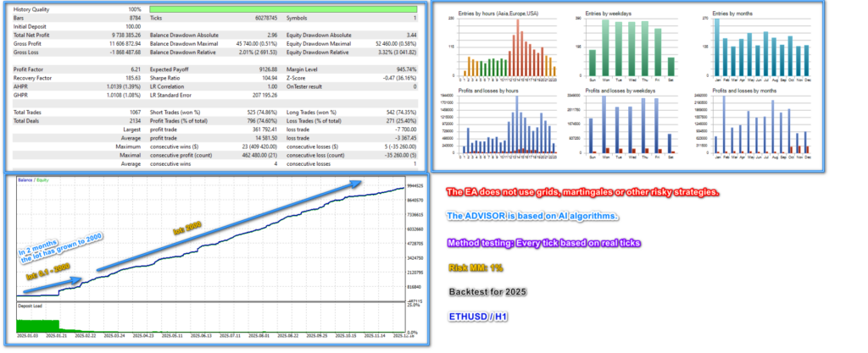Click the Total Deals value 2134
The height and width of the screenshot is (353, 868).
point(135,120)
